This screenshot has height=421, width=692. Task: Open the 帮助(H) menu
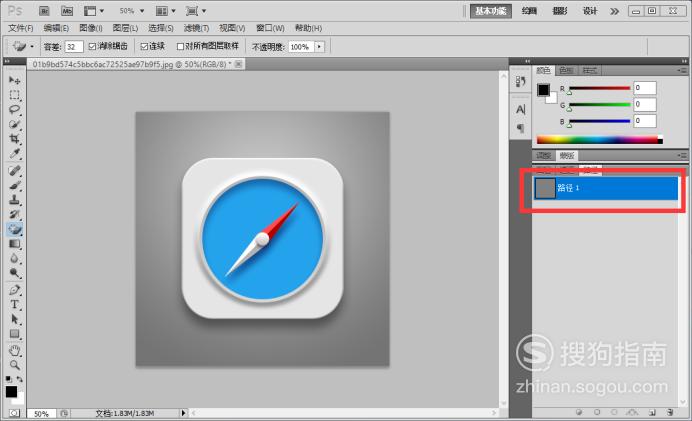(x=308, y=28)
